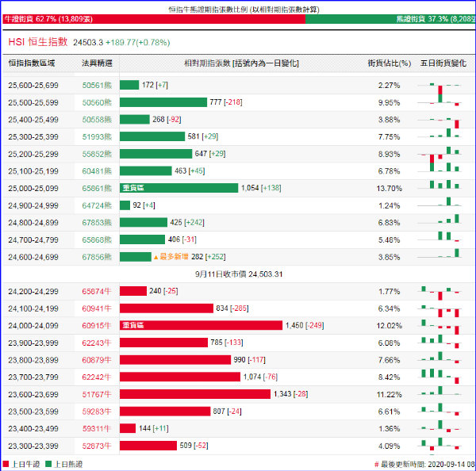Click the five-day change chart for 25,100-25,199
This screenshot has height=471, width=476.
(440, 168)
